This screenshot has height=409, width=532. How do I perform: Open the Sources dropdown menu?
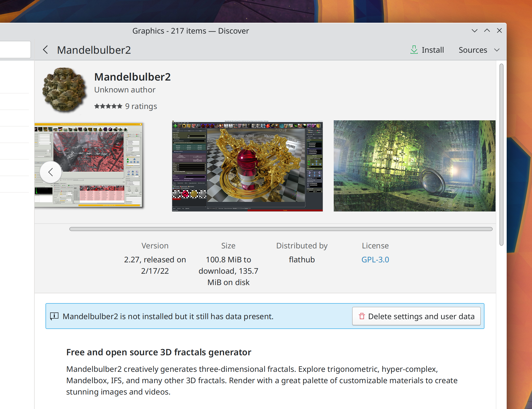click(x=473, y=50)
